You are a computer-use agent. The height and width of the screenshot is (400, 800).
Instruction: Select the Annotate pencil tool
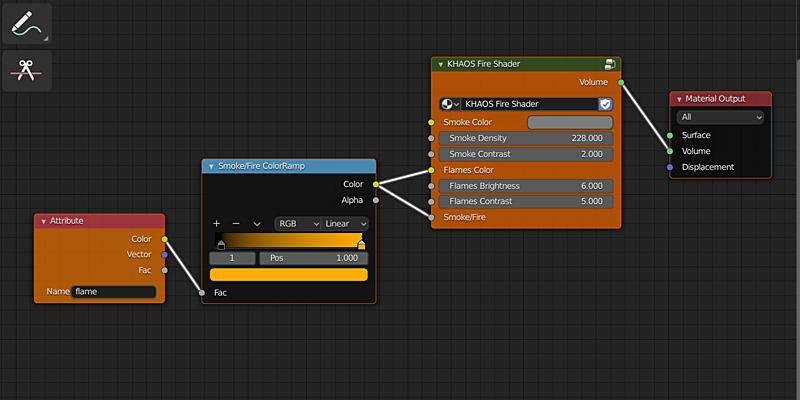27,23
